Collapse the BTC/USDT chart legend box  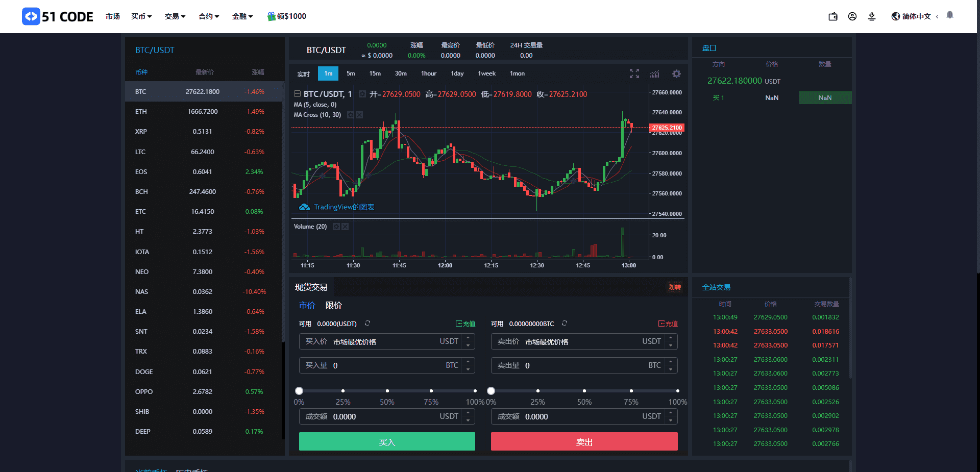(x=297, y=94)
